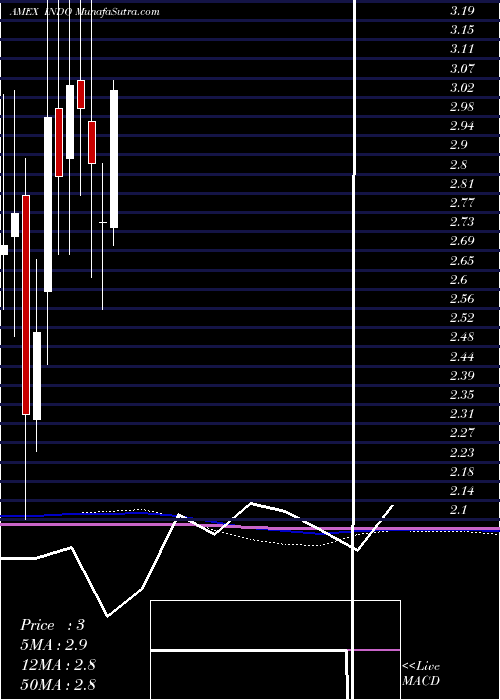This screenshot has width=500, height=700.
Task: Click the <<Live MACD label
Action: [x=421, y=673]
